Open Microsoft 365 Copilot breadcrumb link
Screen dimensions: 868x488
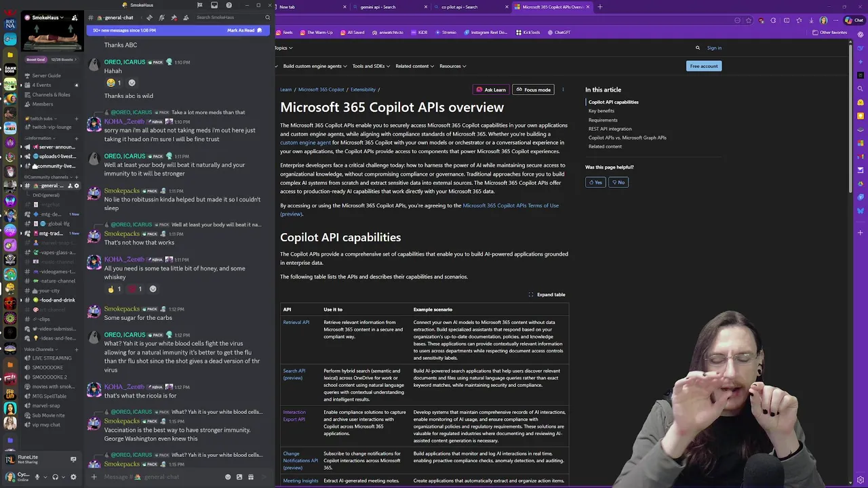pos(321,89)
